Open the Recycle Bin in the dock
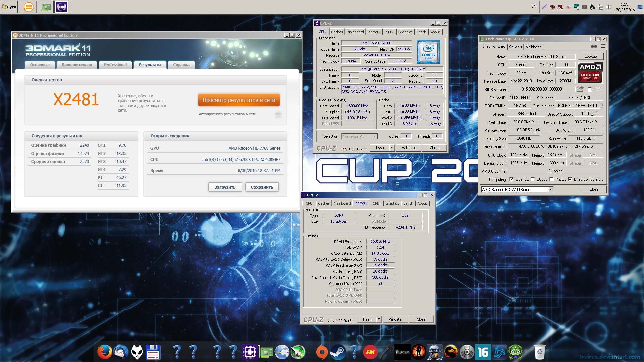 [x=539, y=352]
